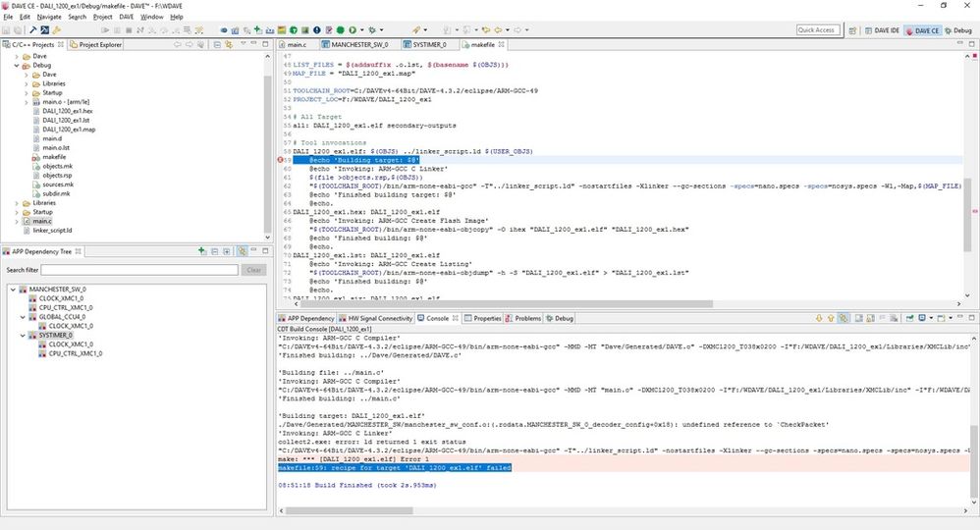980x530 pixels.
Task: Click the wrench icon beside the blue toolbar icon
Action: (56, 30)
